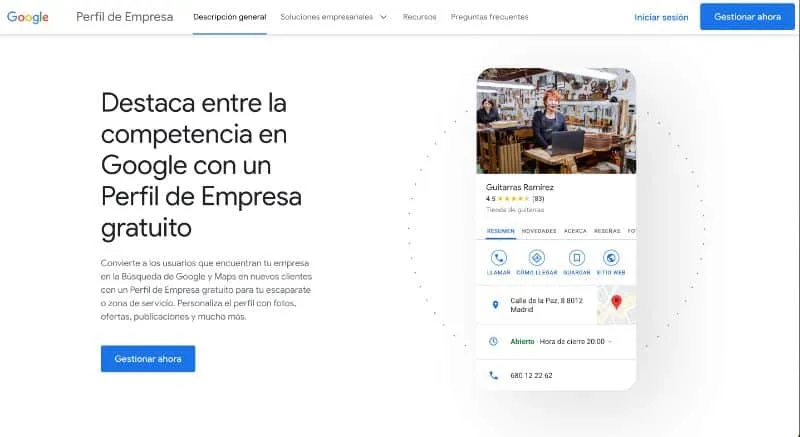Tap the Sitio web globe icon

[611, 258]
